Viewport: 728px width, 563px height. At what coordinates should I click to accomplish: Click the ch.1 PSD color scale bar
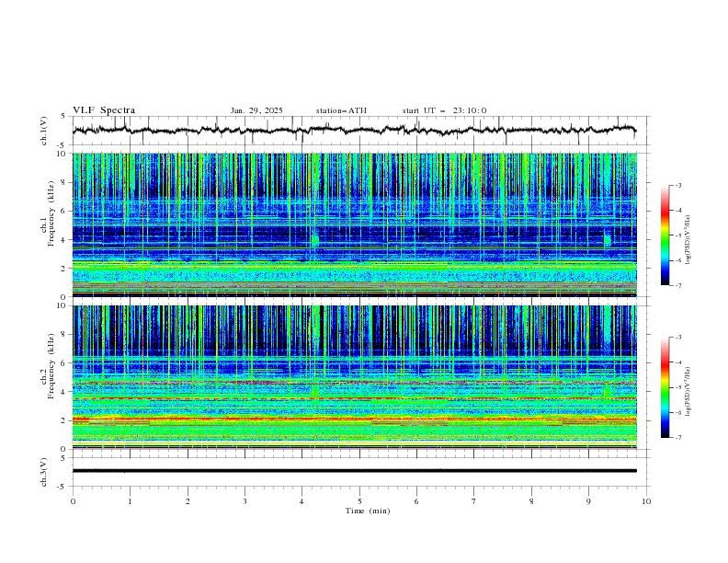coord(665,236)
